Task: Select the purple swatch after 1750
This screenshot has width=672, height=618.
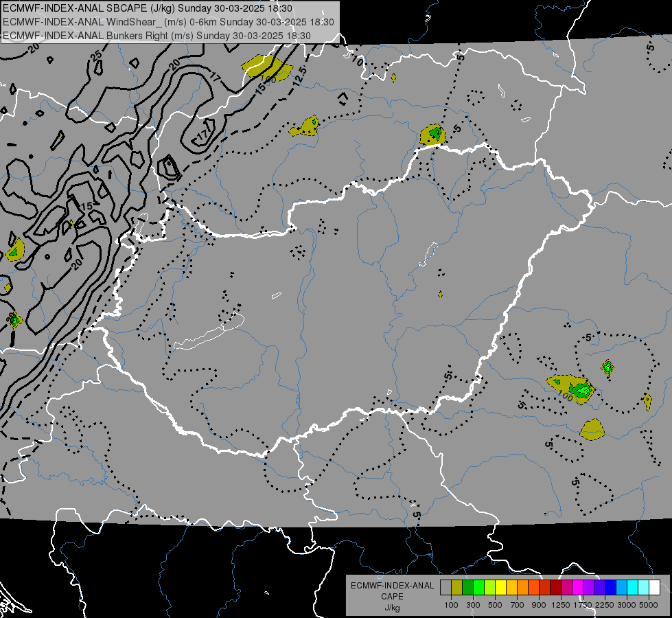Action: (x=588, y=588)
